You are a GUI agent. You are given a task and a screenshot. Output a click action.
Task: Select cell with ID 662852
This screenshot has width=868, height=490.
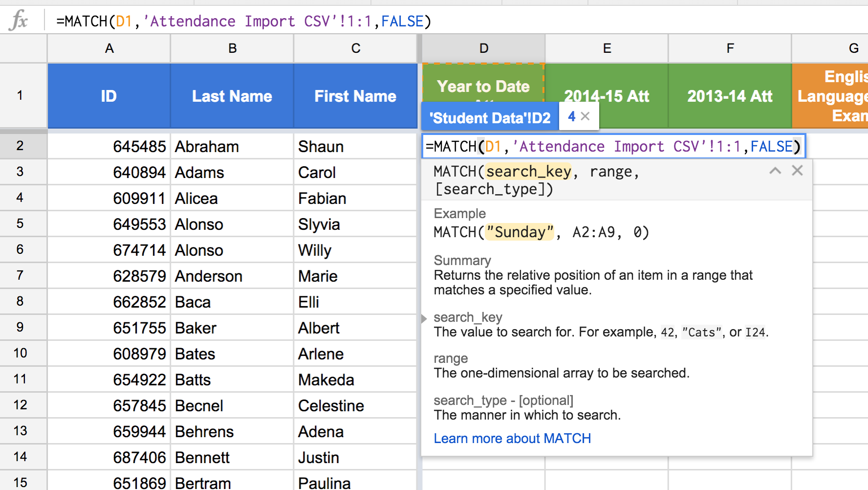pyautogui.click(x=109, y=302)
